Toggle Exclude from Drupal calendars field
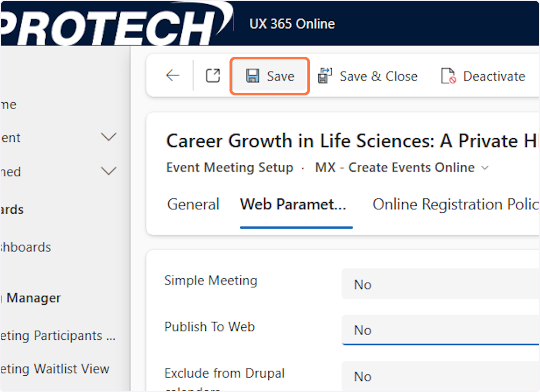 [440, 376]
